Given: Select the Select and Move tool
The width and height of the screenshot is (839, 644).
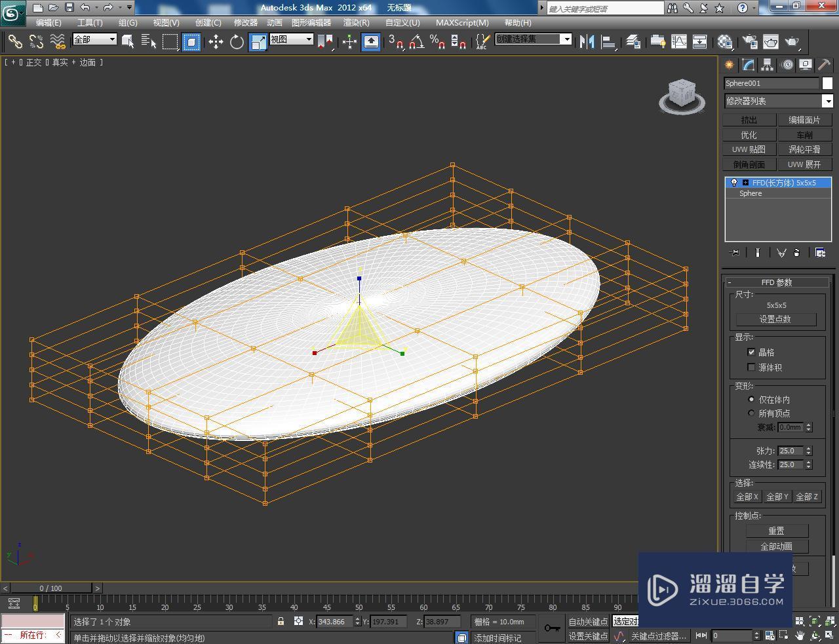Looking at the screenshot, I should coord(216,41).
